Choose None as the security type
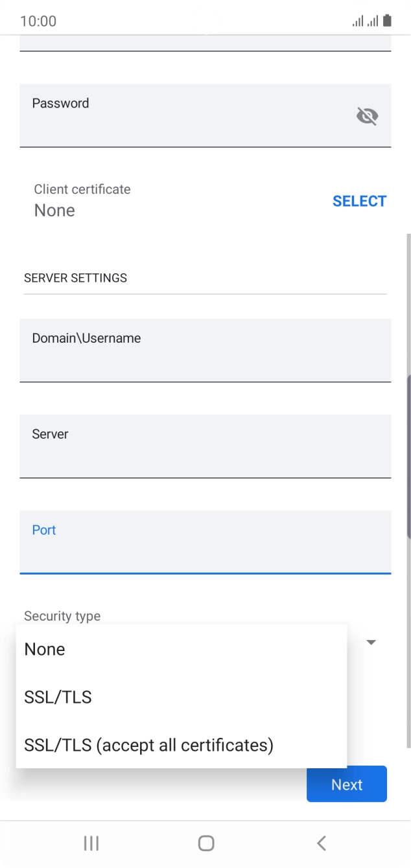The height and width of the screenshot is (868, 411). [44, 649]
